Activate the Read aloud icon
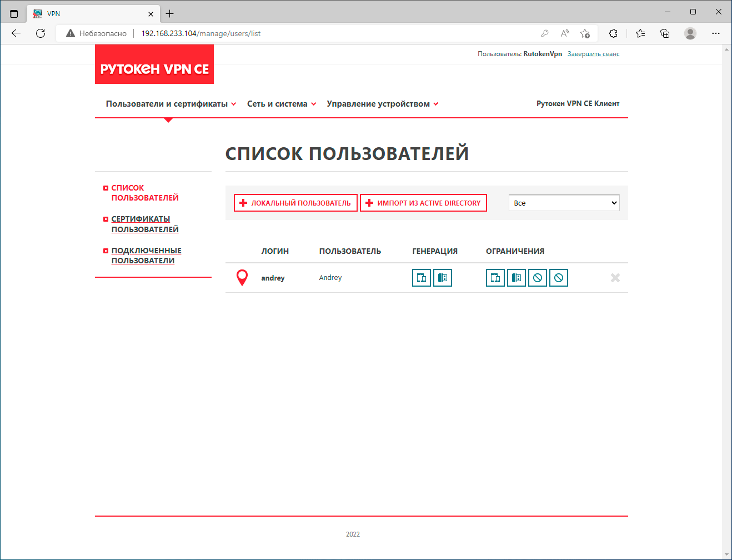The width and height of the screenshot is (732, 560). coord(565,33)
